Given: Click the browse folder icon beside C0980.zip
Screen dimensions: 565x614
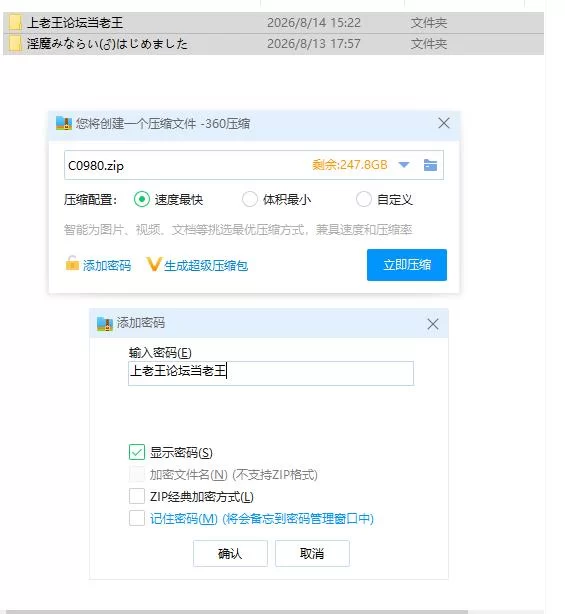Looking at the screenshot, I should pos(430,165).
